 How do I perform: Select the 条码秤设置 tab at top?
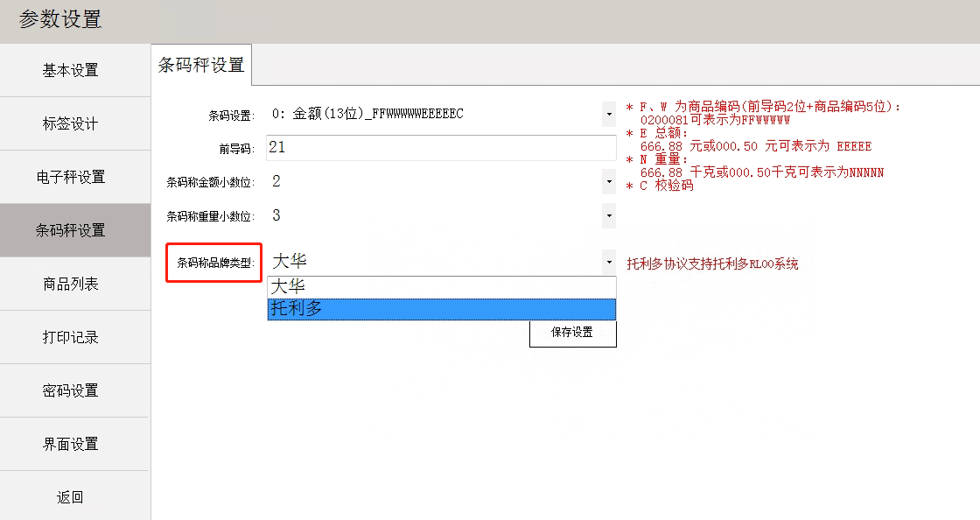point(201,66)
